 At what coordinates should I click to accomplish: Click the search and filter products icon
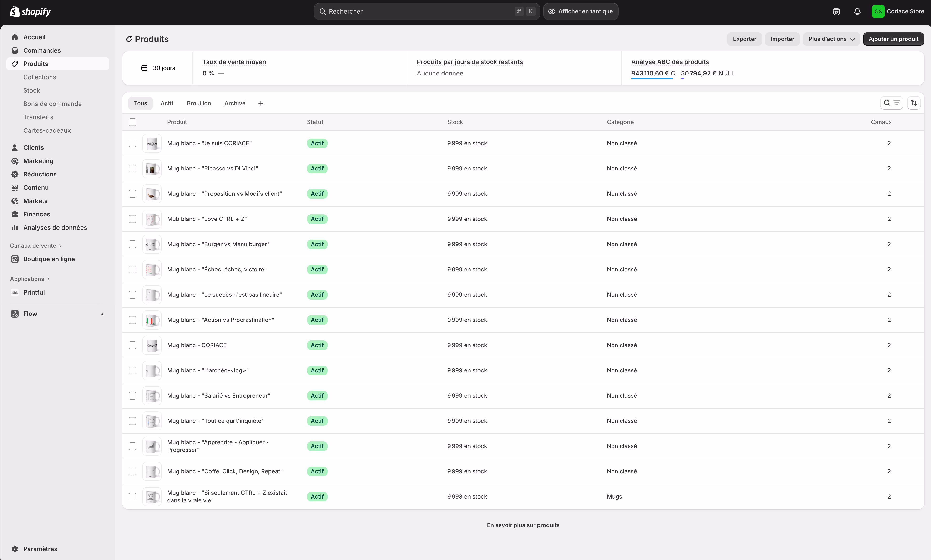(x=891, y=103)
